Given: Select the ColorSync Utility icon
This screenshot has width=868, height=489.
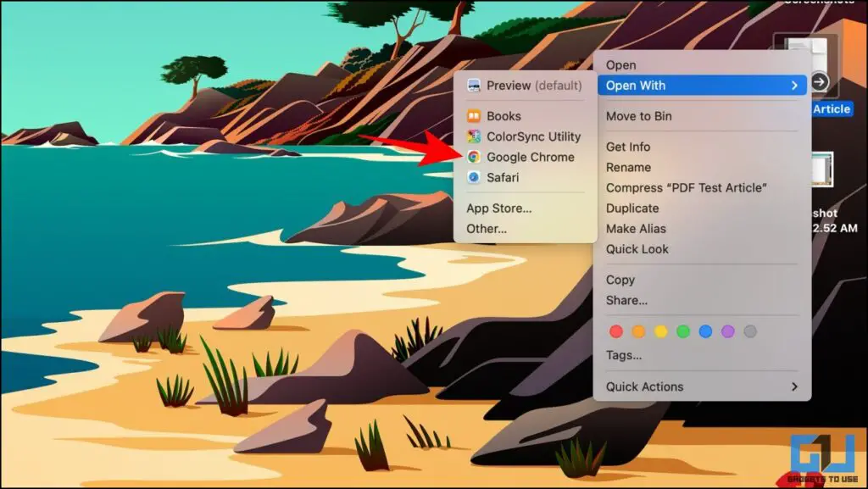Looking at the screenshot, I should coord(473,136).
